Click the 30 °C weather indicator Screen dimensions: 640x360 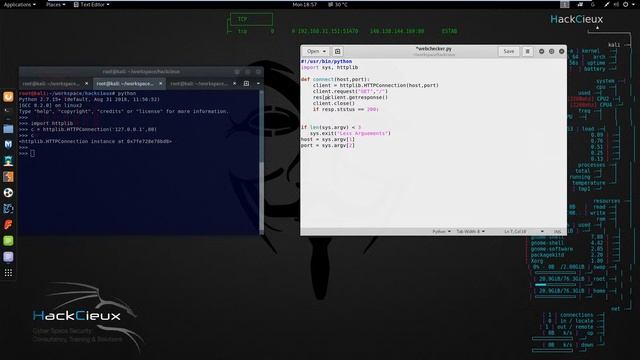coord(338,4)
